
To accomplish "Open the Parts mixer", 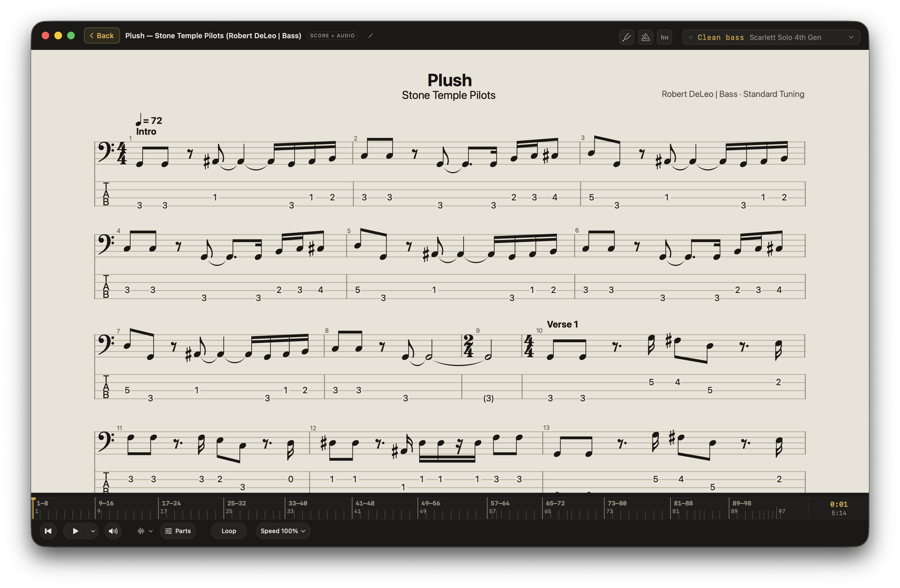I will [x=178, y=531].
